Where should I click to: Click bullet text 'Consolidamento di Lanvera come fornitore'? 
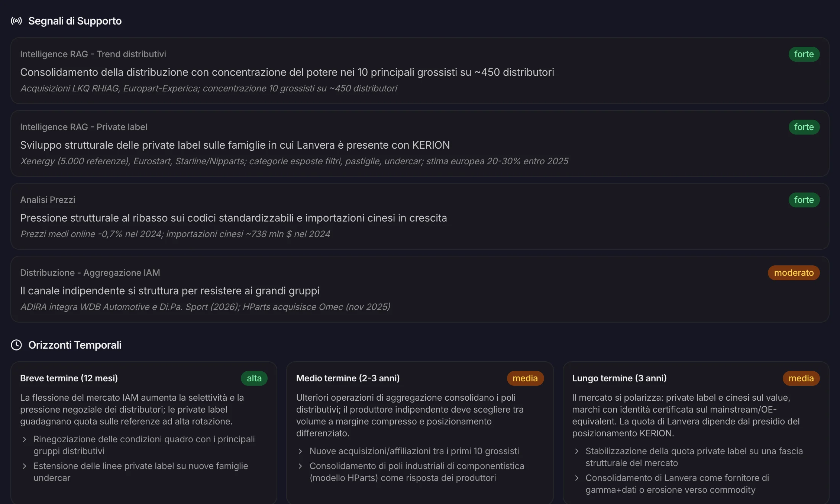[x=677, y=484]
